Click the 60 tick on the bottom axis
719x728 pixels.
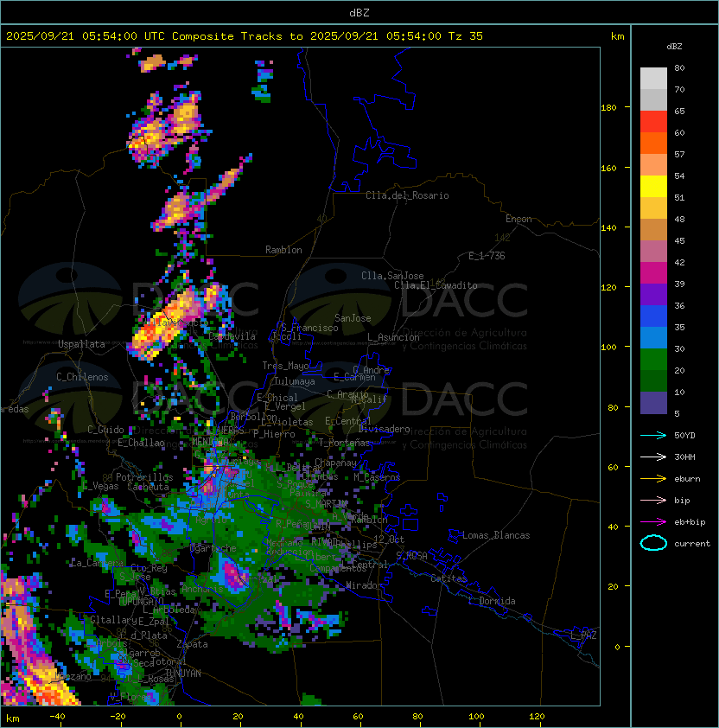point(358,717)
